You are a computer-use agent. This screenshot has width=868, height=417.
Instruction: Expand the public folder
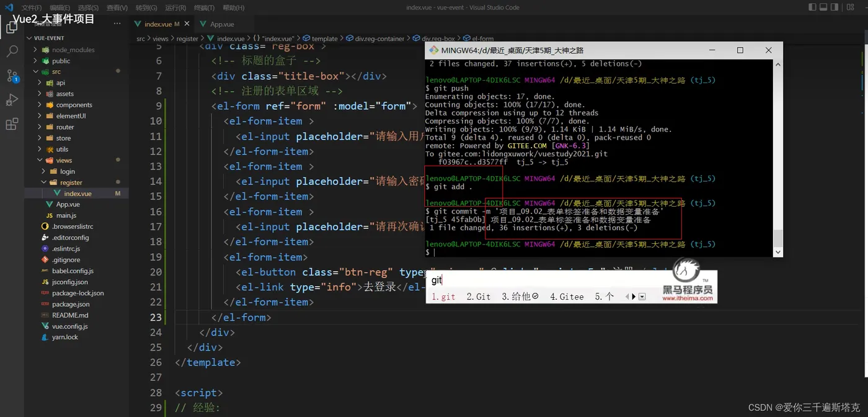click(x=35, y=61)
